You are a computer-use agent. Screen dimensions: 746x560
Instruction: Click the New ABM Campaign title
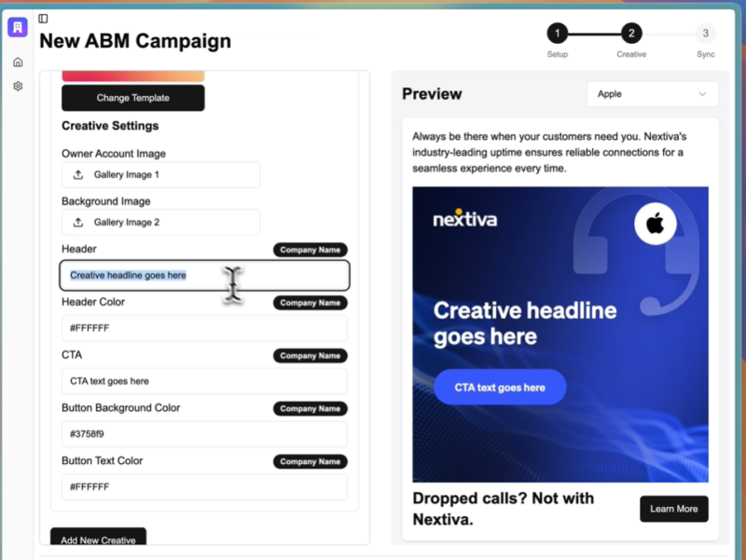tap(135, 41)
